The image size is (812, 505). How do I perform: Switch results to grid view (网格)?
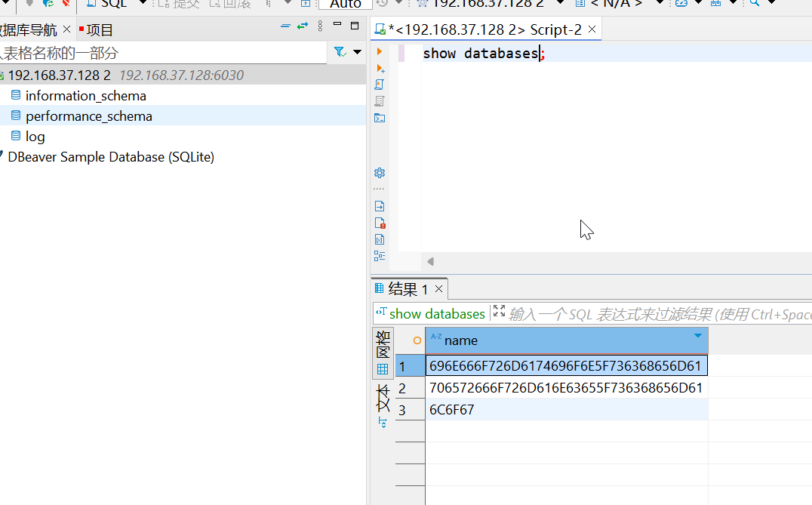383,352
